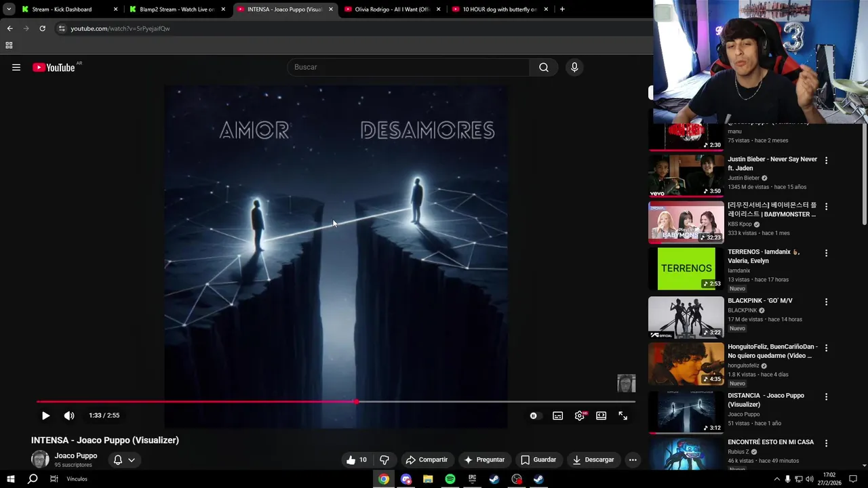
Task: Dislike the video with thumbs down
Action: [384, 460]
